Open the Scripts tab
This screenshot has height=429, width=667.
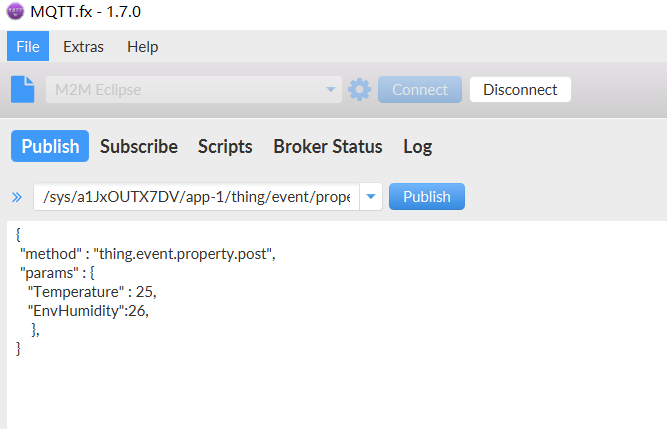pyautogui.click(x=225, y=146)
